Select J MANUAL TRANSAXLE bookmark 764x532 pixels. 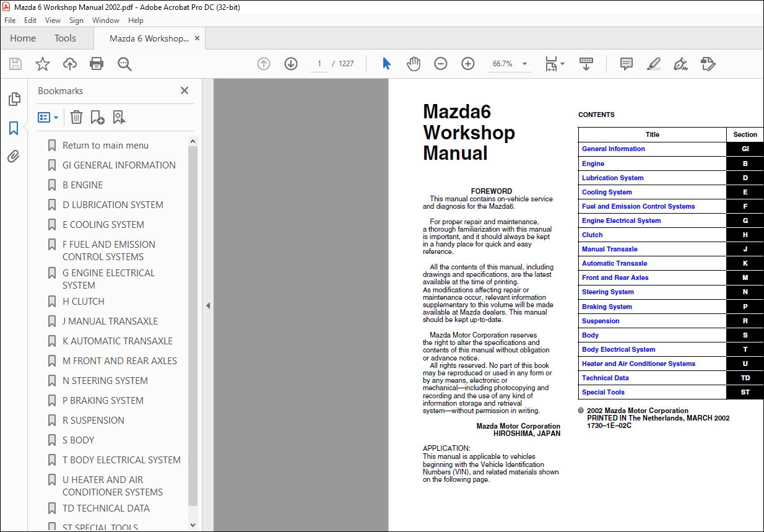tap(110, 321)
